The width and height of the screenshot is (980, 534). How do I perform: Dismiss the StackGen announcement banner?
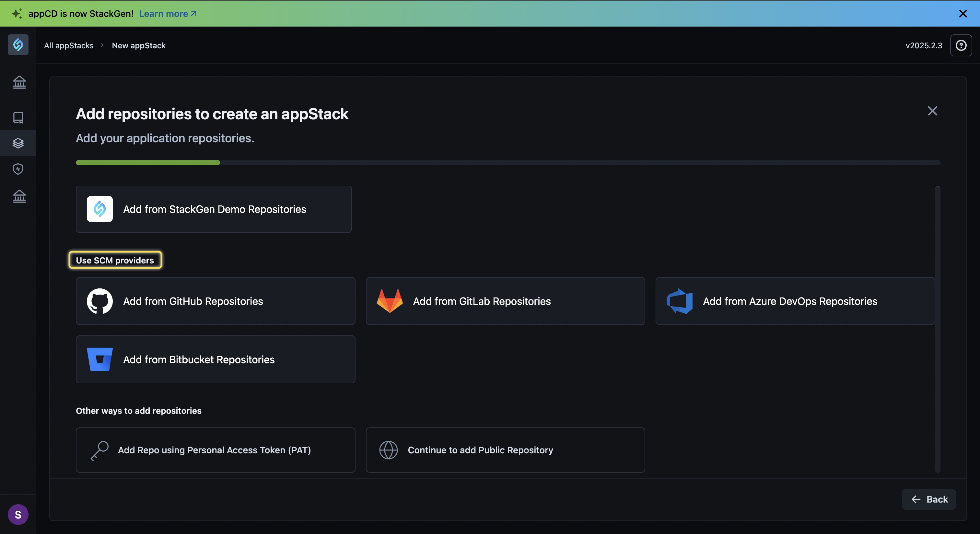point(963,14)
